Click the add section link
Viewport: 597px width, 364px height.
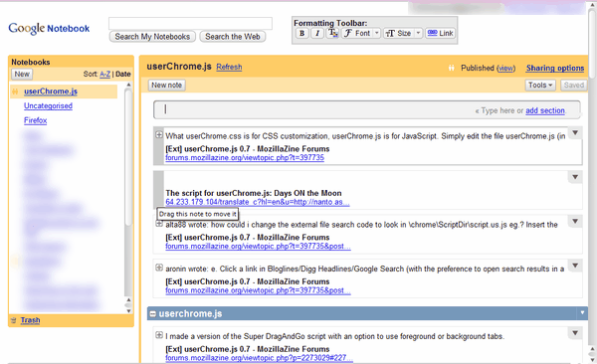pos(545,110)
